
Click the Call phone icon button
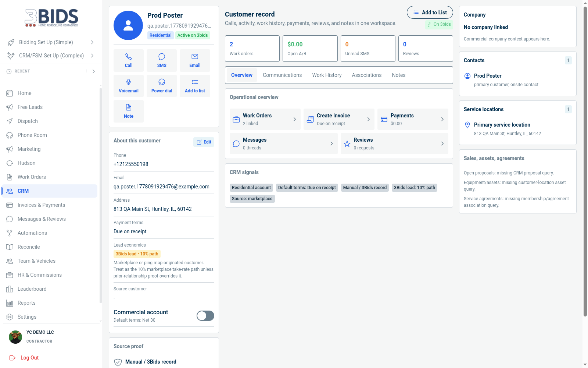pos(129,60)
